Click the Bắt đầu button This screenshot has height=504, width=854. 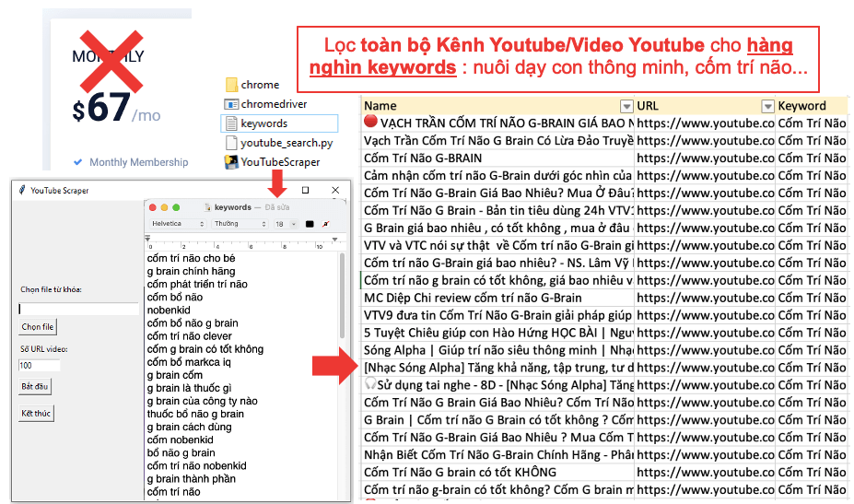(x=35, y=386)
